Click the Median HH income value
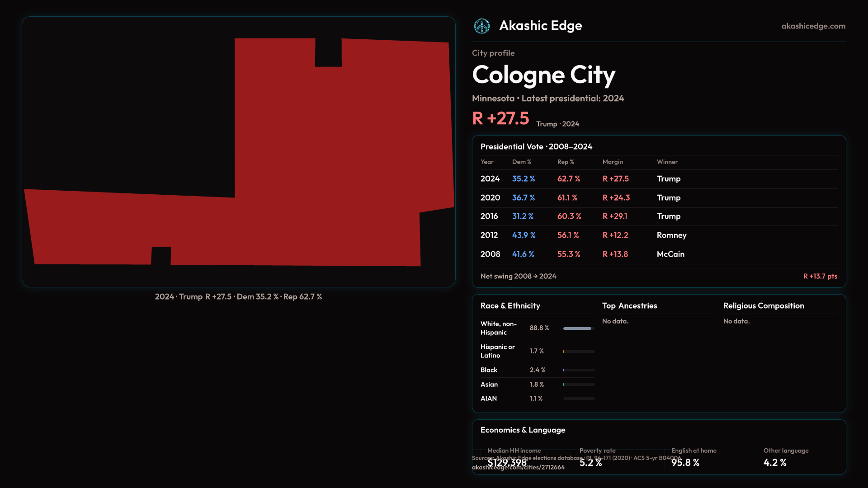The height and width of the screenshot is (488, 868). pyautogui.click(x=507, y=463)
